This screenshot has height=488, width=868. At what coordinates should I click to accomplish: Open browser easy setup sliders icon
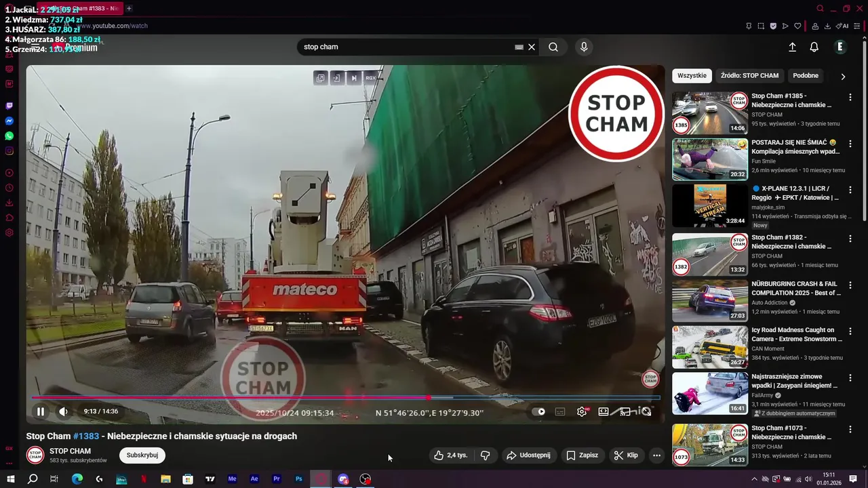click(x=857, y=26)
